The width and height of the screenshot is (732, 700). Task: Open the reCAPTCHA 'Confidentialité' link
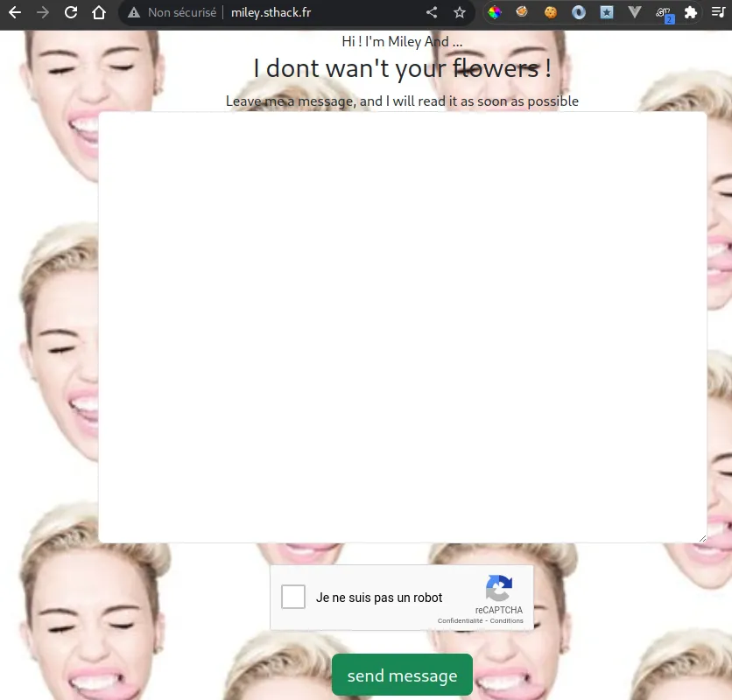pos(460,620)
